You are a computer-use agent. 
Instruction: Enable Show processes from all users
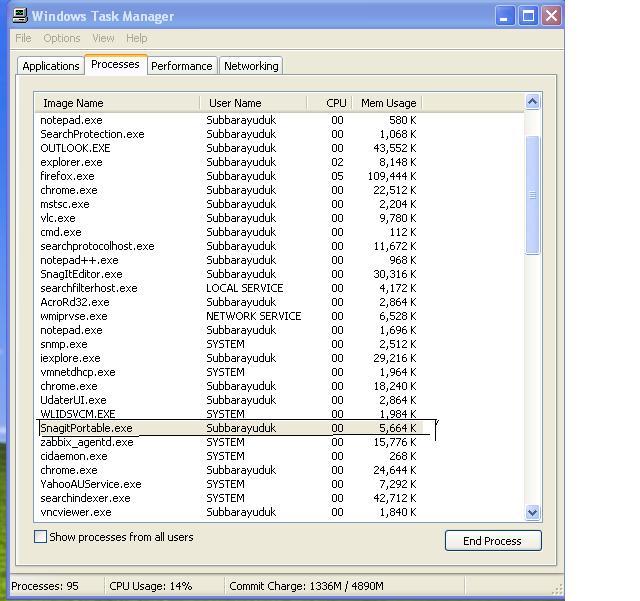pos(41,537)
